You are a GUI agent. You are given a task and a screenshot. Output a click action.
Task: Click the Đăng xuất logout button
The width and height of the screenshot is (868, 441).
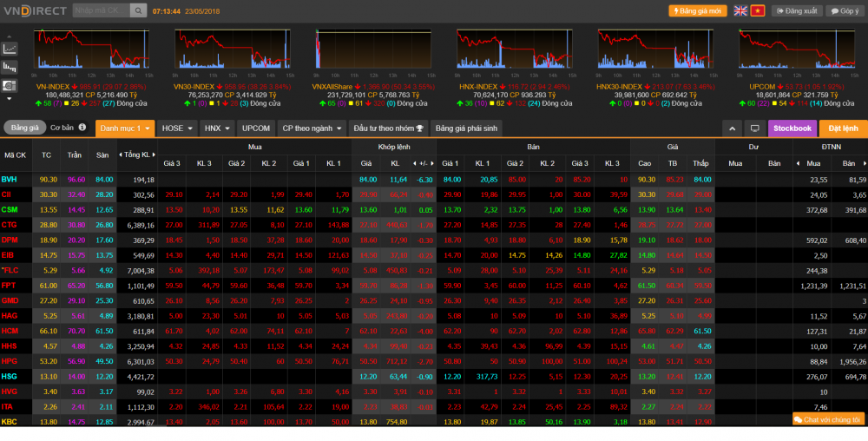click(x=797, y=10)
